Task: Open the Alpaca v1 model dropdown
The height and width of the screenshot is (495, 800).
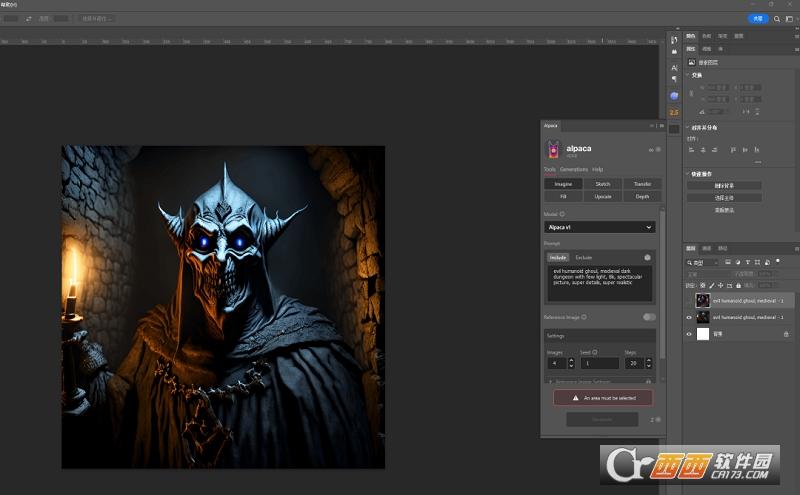Action: (x=599, y=227)
